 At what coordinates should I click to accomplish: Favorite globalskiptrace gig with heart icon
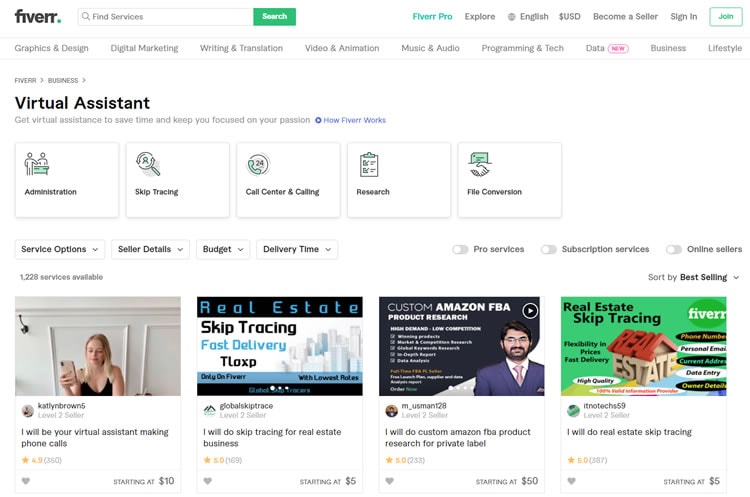click(208, 481)
